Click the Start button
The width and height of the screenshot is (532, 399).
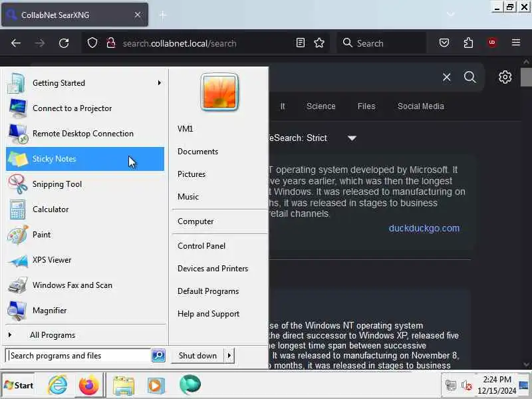[19, 385]
